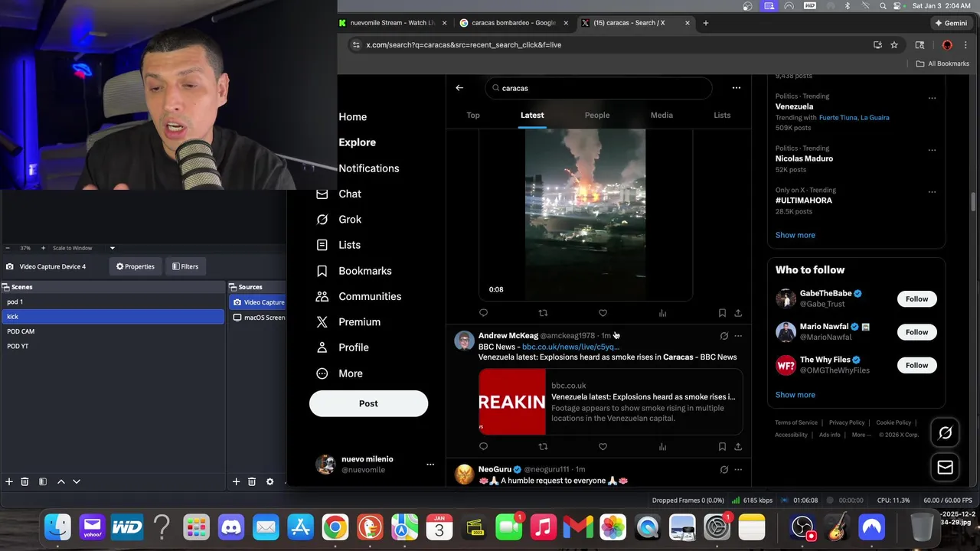The height and width of the screenshot is (551, 980).
Task: Click Show more under trending topics
Action: tap(795, 235)
